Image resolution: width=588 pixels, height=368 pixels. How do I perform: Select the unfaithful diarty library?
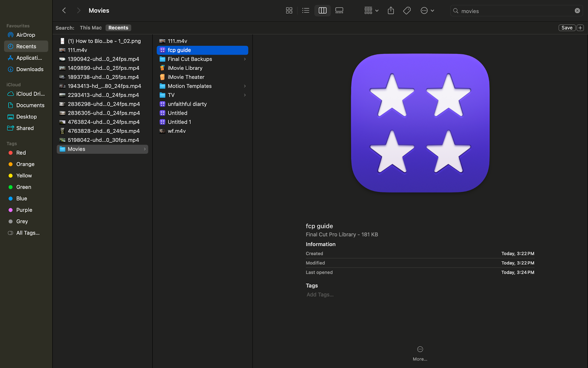202,104
